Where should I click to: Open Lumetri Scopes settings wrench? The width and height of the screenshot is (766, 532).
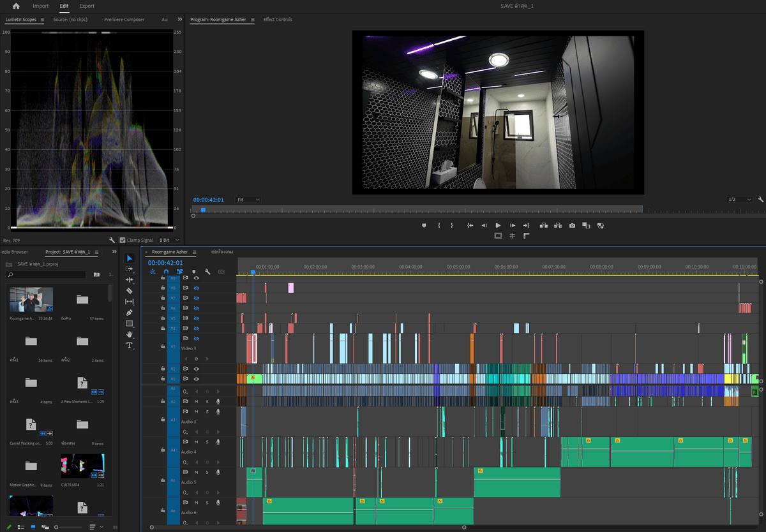coord(112,240)
